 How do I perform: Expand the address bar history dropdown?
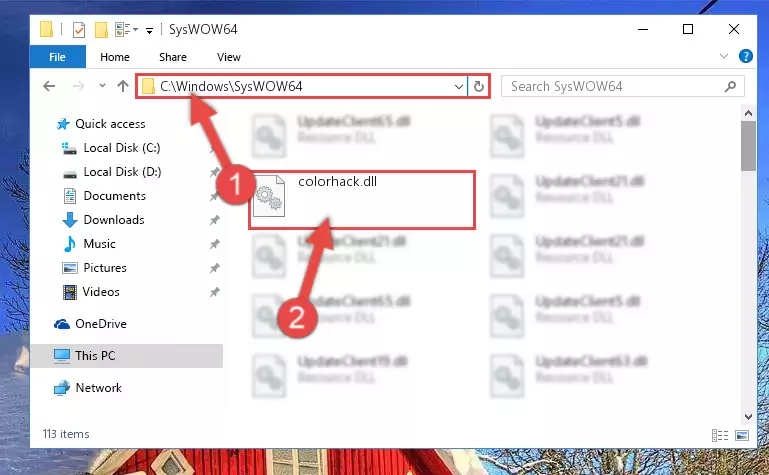tap(459, 87)
